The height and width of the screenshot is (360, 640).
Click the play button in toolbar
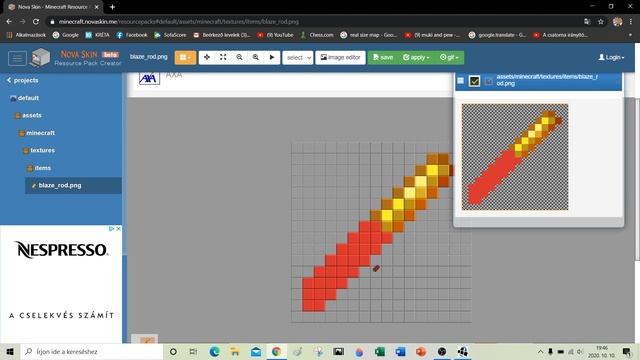[272, 58]
